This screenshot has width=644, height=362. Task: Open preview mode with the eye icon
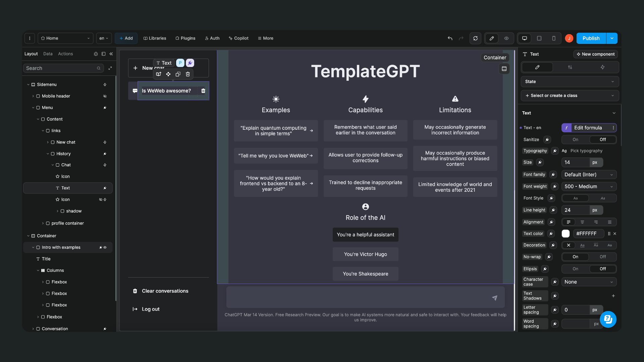[x=506, y=38]
